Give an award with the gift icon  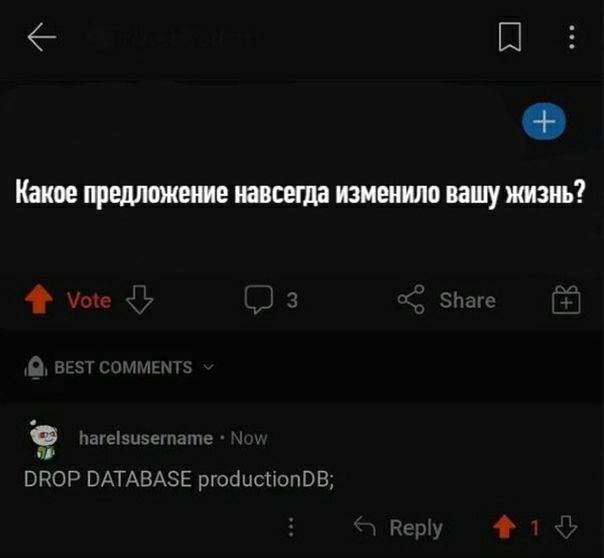coord(566,300)
